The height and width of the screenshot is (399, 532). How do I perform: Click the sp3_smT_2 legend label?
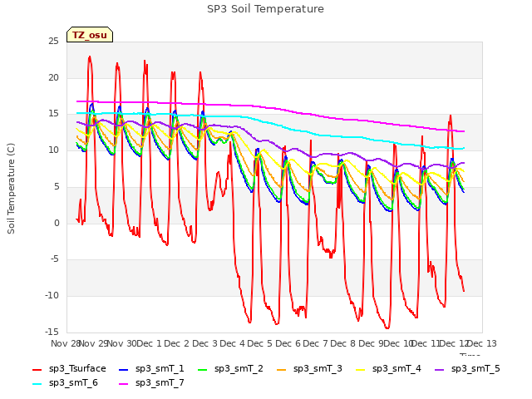pos(239,369)
